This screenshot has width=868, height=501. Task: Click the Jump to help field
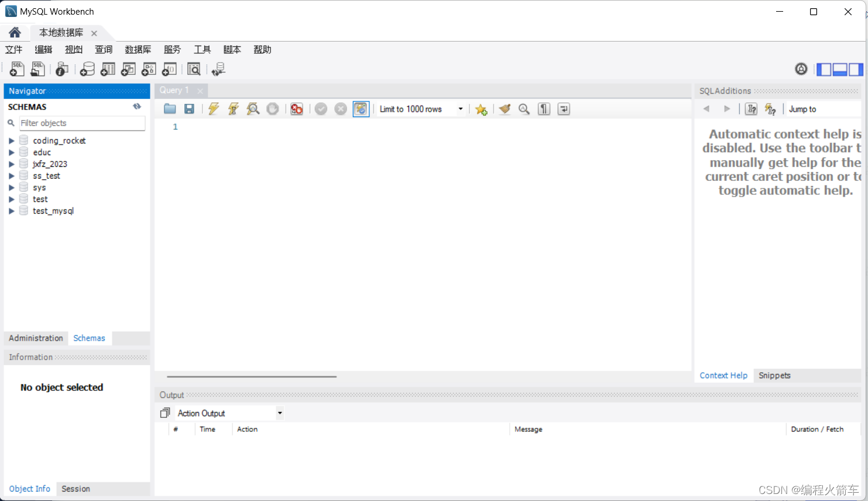[823, 109]
